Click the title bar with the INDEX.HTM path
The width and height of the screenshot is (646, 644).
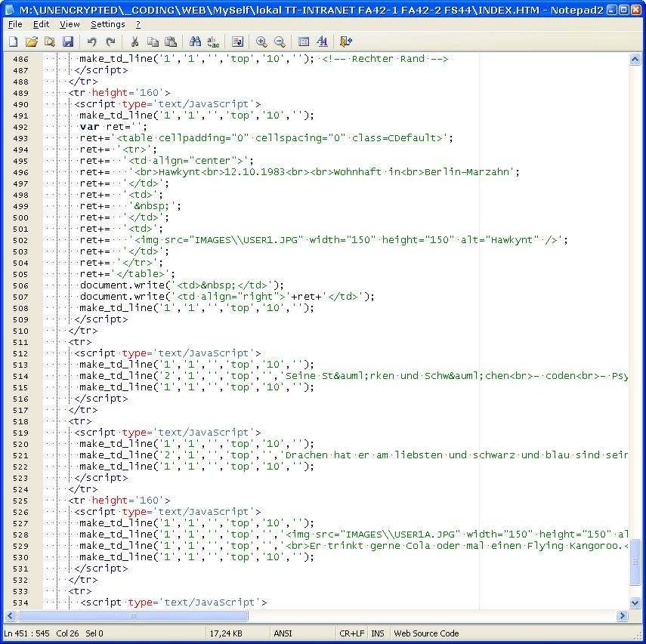pos(311,10)
